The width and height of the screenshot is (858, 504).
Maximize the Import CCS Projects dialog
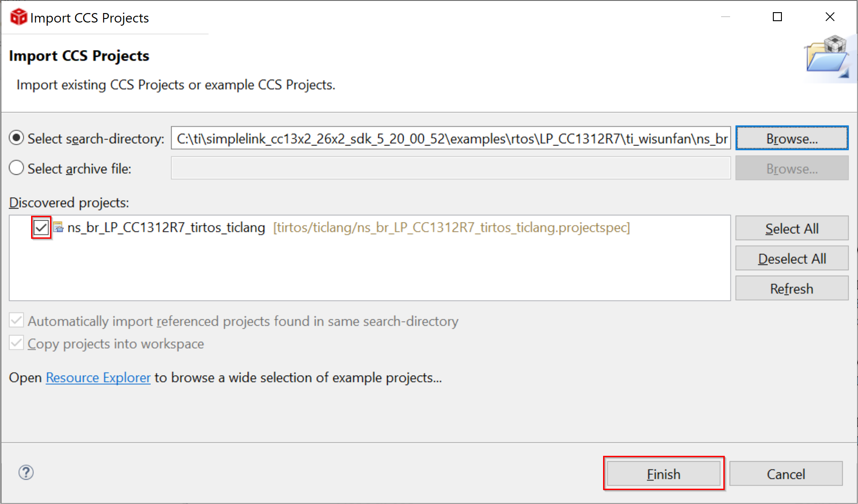777,17
